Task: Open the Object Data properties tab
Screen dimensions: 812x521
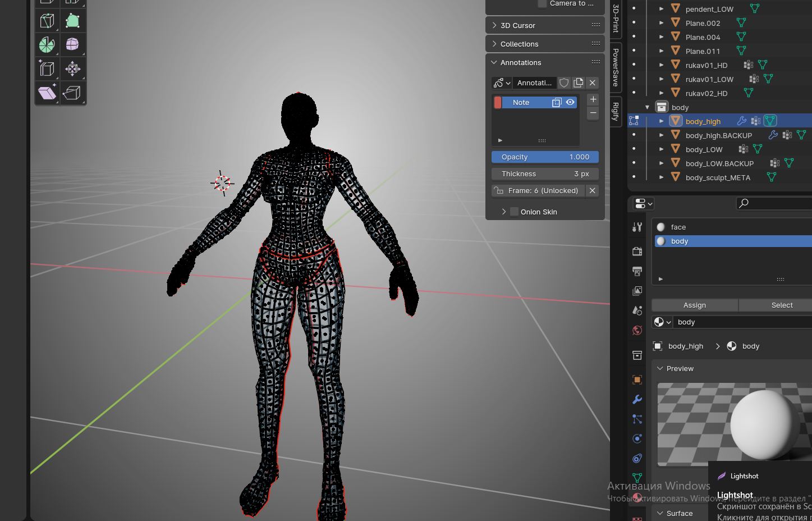Action: [637, 478]
